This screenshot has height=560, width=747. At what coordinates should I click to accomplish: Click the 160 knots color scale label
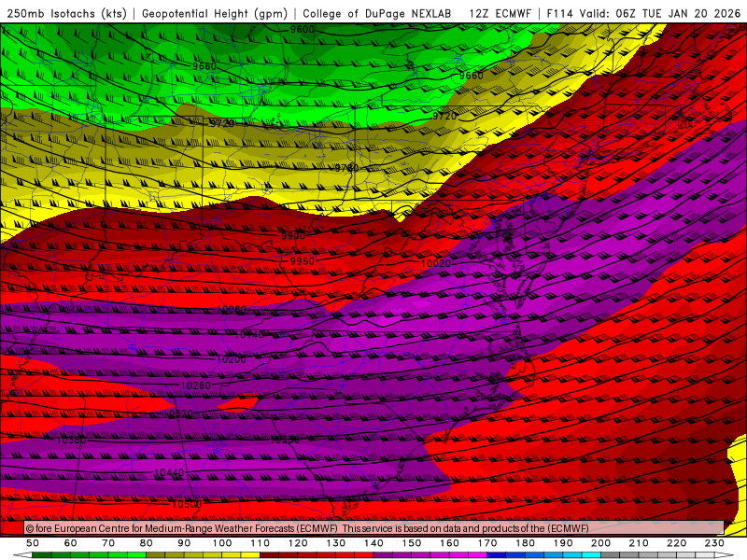[449, 543]
